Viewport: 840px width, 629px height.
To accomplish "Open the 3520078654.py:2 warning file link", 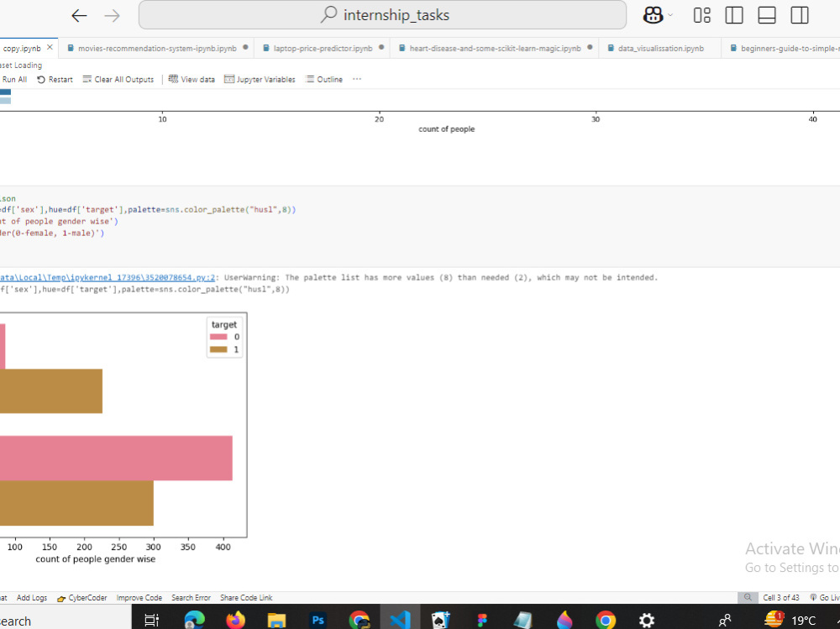I will coord(108,277).
